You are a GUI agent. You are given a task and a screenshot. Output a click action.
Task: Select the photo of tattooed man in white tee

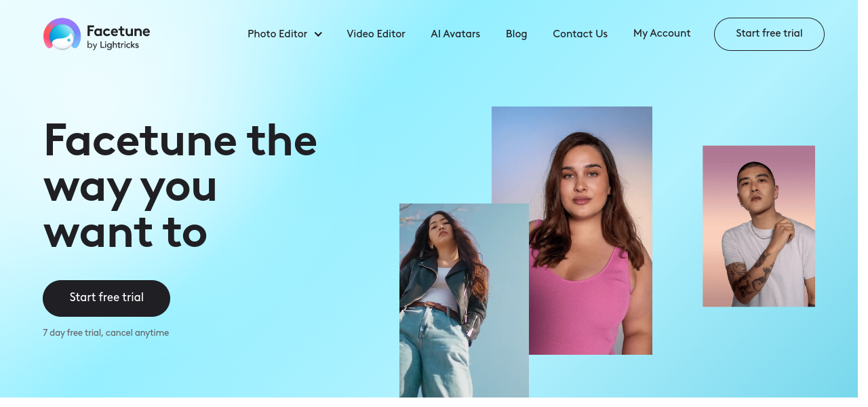pyautogui.click(x=759, y=226)
